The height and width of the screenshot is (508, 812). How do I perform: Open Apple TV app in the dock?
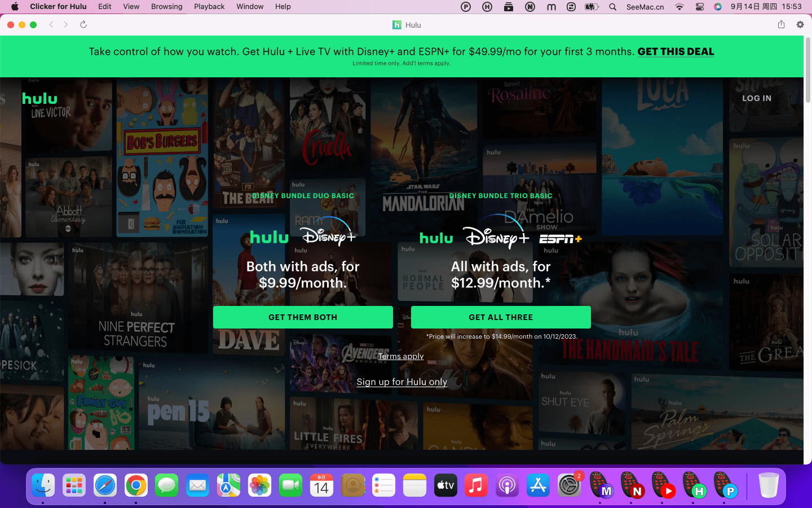tap(445, 485)
